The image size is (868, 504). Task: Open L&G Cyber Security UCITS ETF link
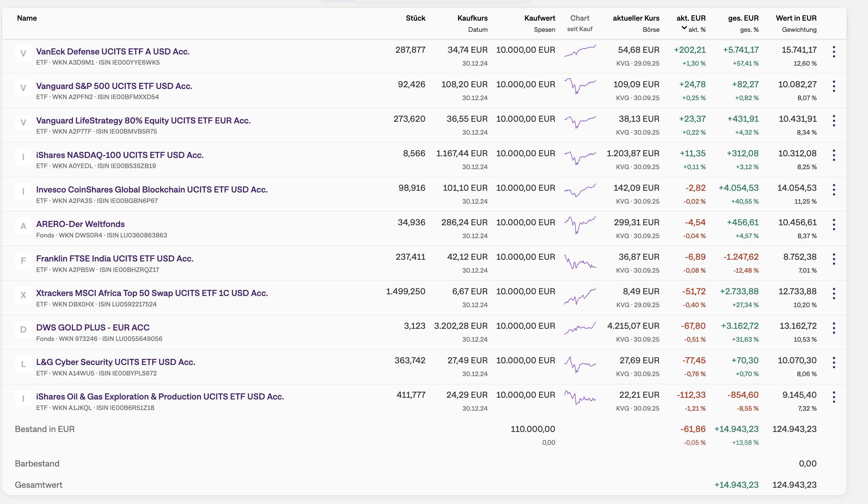[x=115, y=362]
